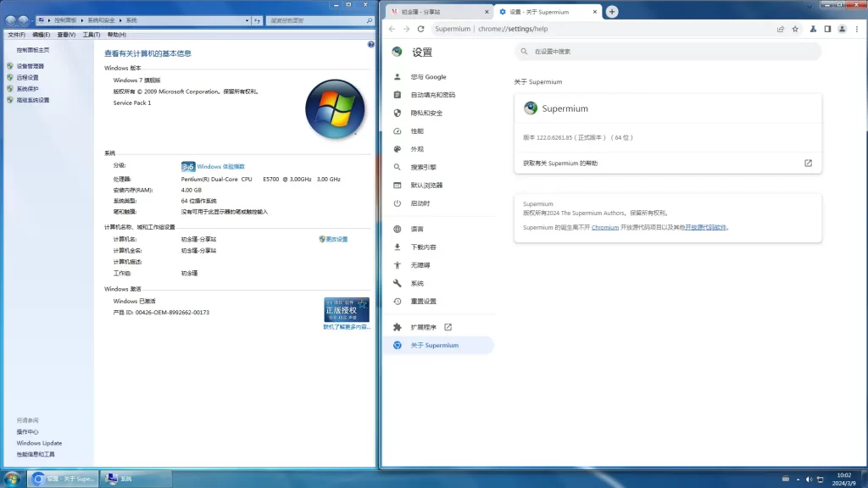
Task: Open 启动时 settings section
Action: [x=420, y=203]
